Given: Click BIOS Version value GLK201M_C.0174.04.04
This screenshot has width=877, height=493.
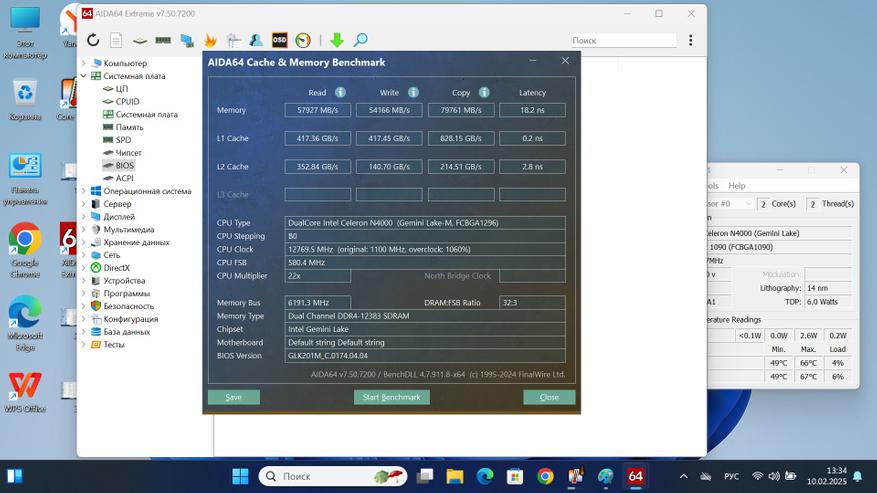Looking at the screenshot, I should click(x=425, y=356).
